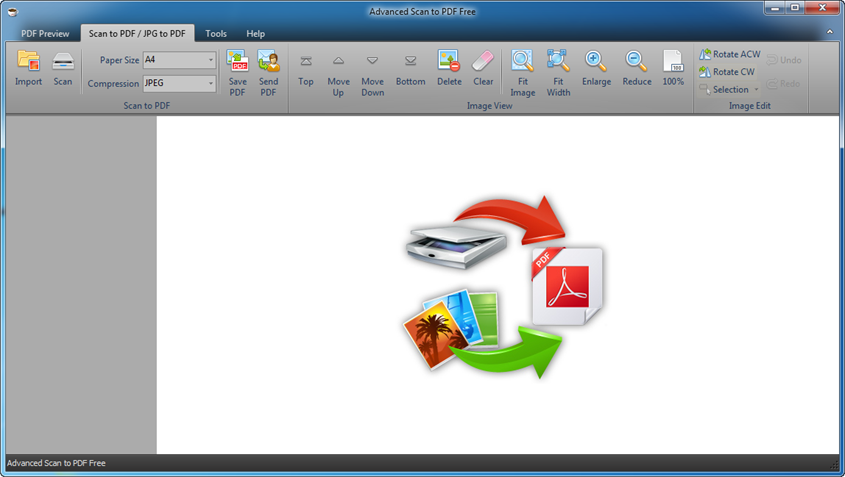The height and width of the screenshot is (477, 845).
Task: Rotate image anticlockwise with Rotate ACW
Action: (730, 54)
